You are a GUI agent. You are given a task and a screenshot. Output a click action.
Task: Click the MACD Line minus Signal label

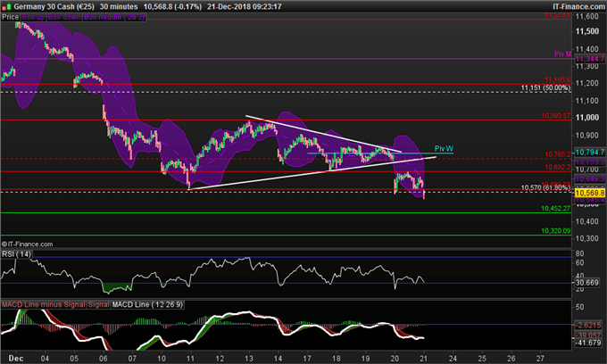pos(44,304)
